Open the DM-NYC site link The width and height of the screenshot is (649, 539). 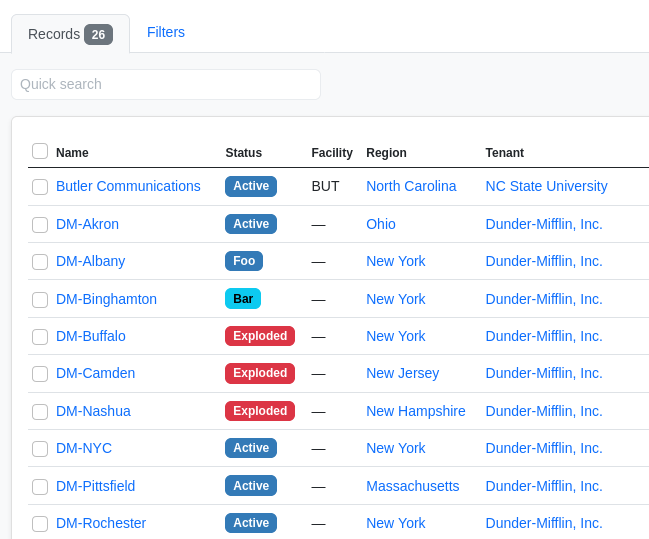[x=84, y=448]
